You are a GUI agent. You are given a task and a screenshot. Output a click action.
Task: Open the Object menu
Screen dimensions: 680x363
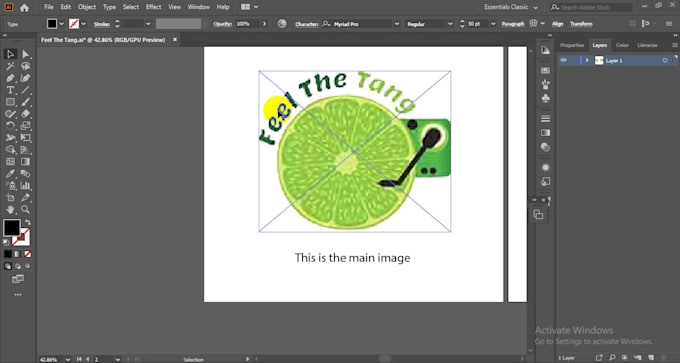pyautogui.click(x=87, y=7)
